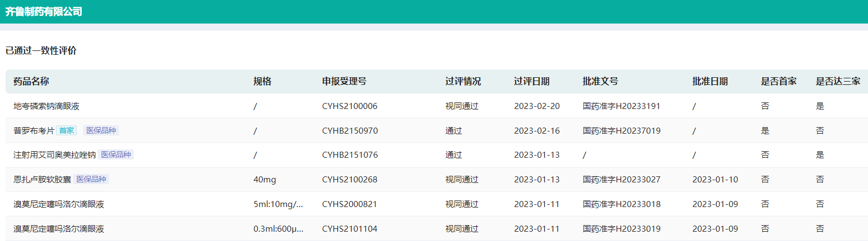868x241 pixels.
Task: Click the 医保品种 tag beside 恩扎卢胺软胶囊
Action: tap(91, 179)
